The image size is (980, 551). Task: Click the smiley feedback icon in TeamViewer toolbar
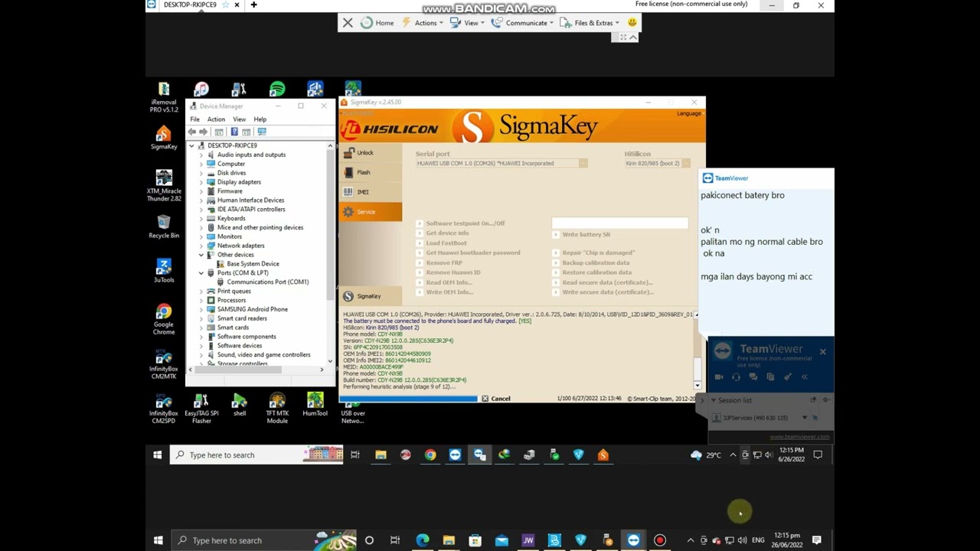[632, 23]
